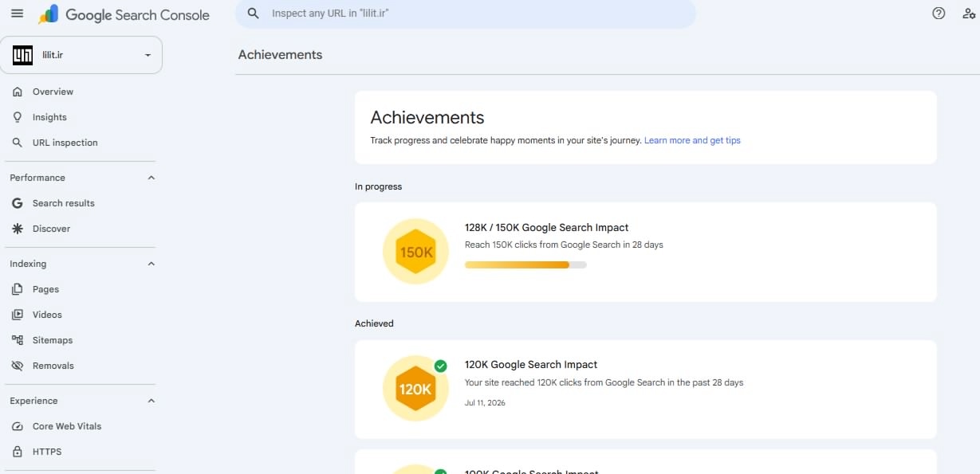
Task: Open the lilit.ir property selector dropdown
Action: pyautogui.click(x=81, y=55)
